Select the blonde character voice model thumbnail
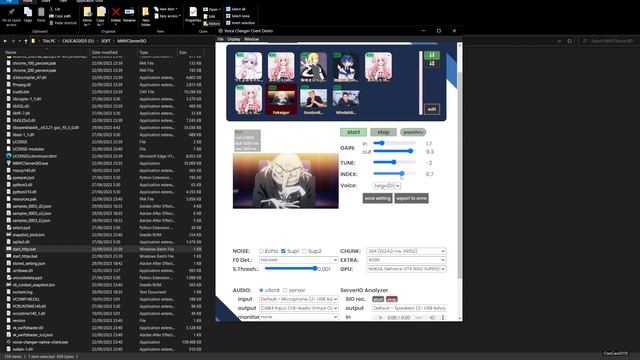Viewport: 640px width, 360px height. (x=313, y=67)
